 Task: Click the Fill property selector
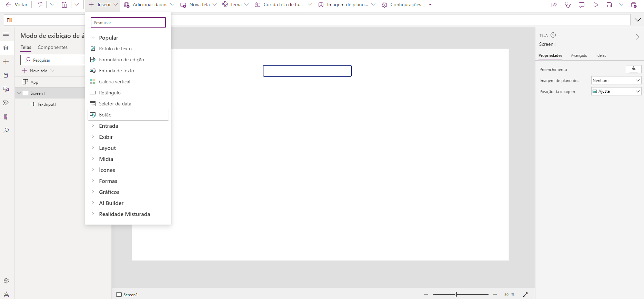[44, 20]
